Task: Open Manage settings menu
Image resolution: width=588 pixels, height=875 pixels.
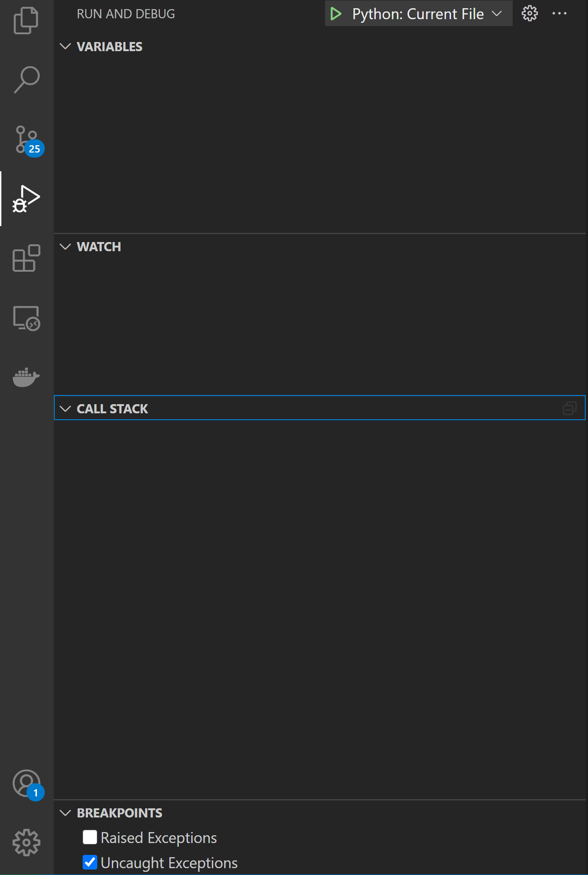Action: (26, 843)
